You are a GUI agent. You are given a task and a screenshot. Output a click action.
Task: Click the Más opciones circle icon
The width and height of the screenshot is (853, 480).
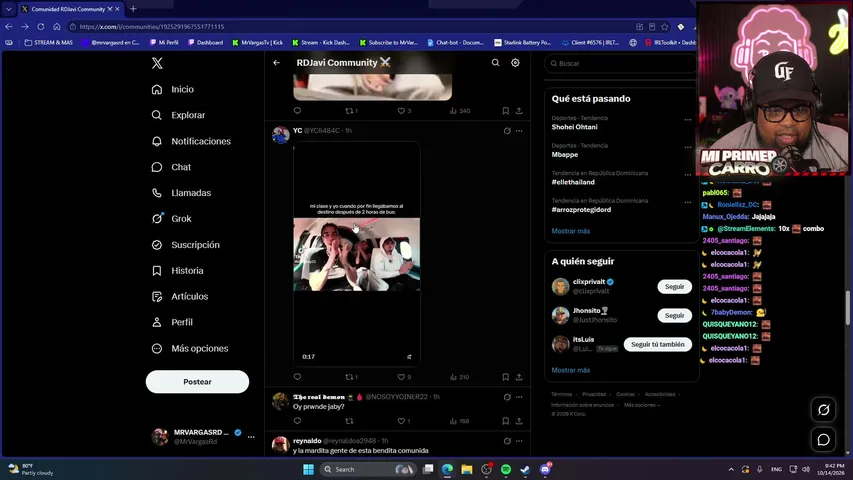[x=157, y=348]
